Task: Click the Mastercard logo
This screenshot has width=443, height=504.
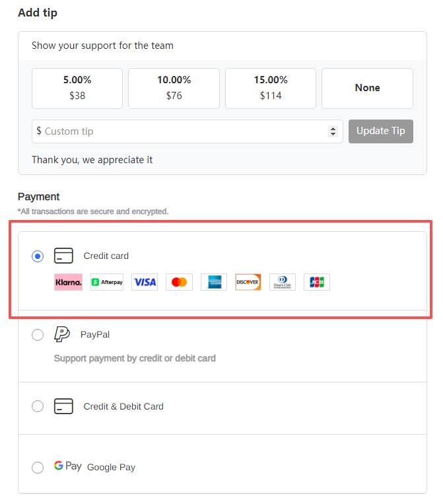Action: pos(179,282)
